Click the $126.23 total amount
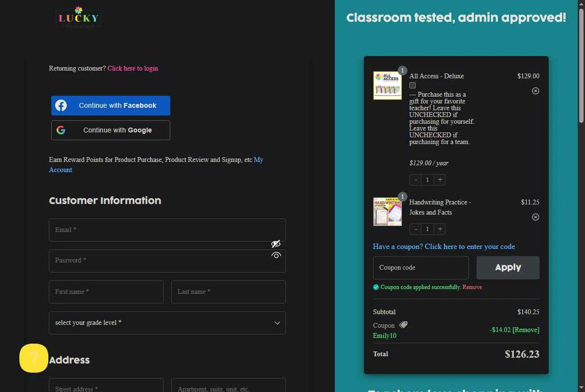 coord(522,354)
